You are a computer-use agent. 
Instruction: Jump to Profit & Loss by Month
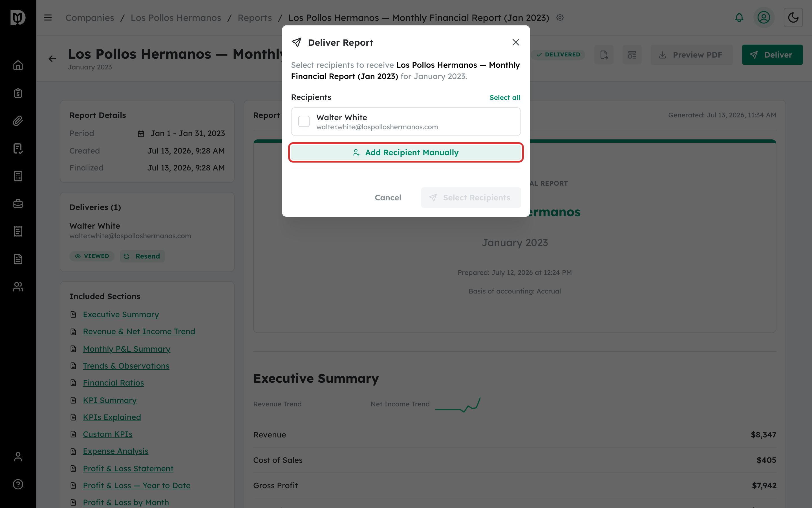(126, 502)
